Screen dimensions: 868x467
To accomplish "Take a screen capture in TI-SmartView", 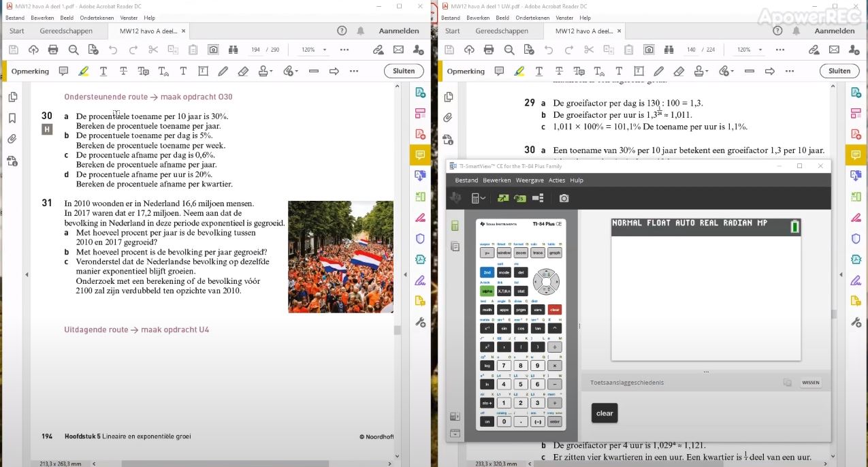I will point(564,198).
